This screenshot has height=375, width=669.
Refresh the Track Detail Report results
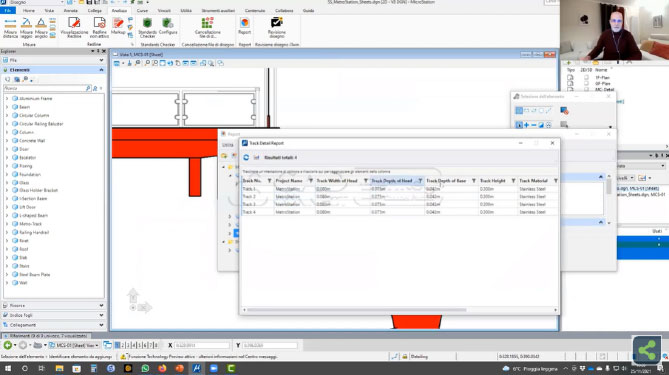tap(246, 157)
